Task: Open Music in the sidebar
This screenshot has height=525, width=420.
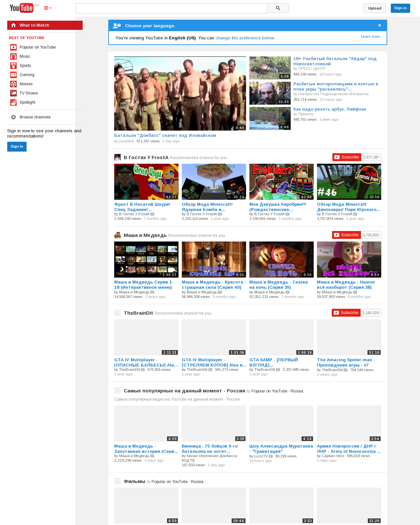Action: [x=25, y=56]
